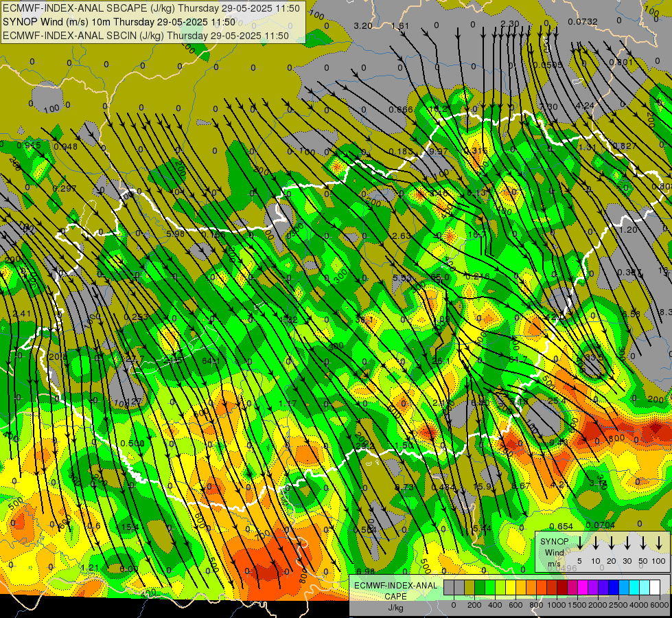The width and height of the screenshot is (672, 618).
Task: Click the station value 5.98 on the map
Action: pyautogui.click(x=175, y=233)
